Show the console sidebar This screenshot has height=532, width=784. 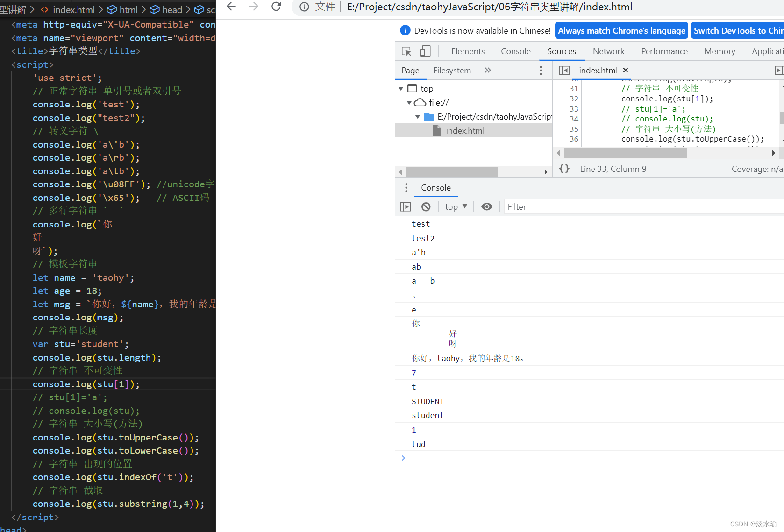406,206
